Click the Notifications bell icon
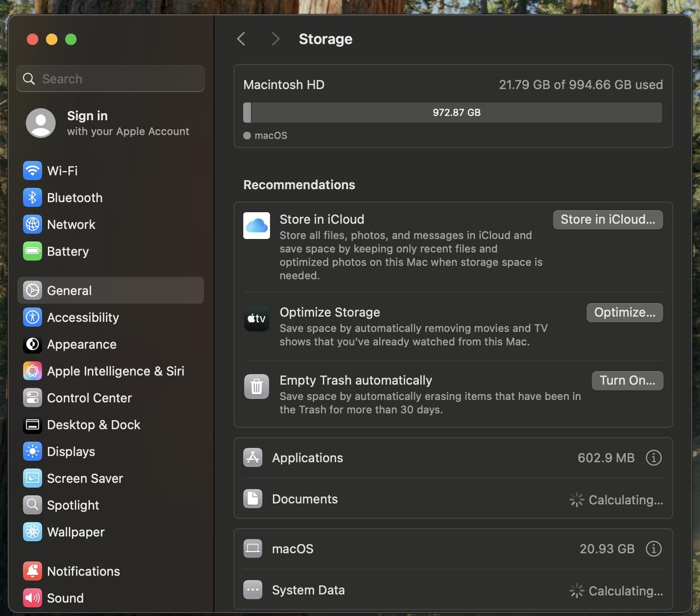This screenshot has width=700, height=616. [x=32, y=571]
